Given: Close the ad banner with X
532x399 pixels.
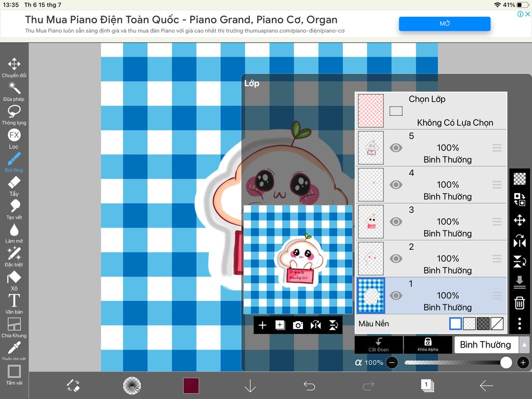Looking at the screenshot, I should [528, 14].
